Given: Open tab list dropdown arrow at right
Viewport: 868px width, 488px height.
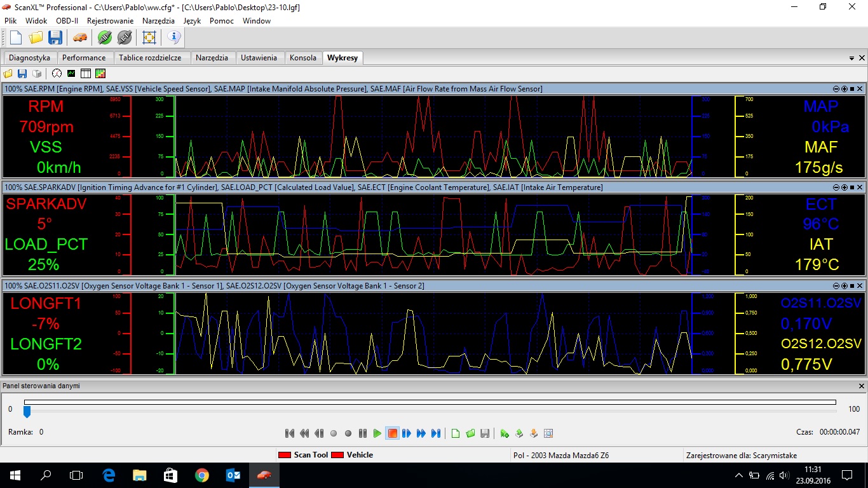Looking at the screenshot, I should [851, 58].
